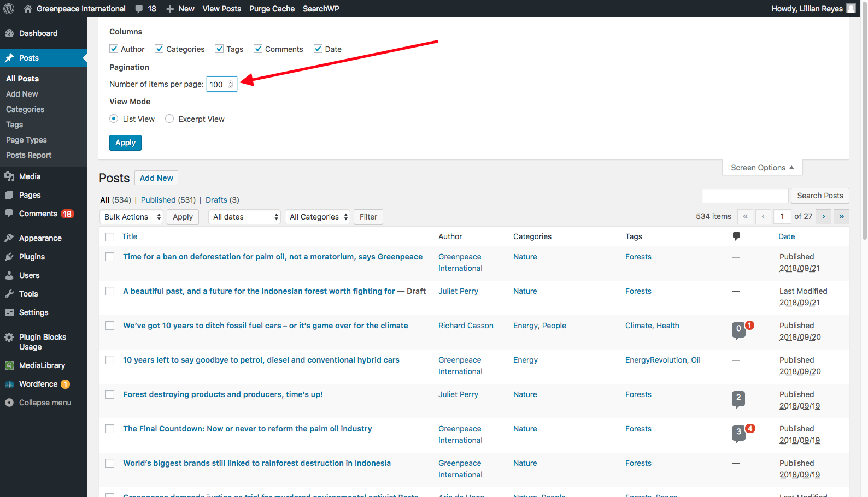Image resolution: width=868 pixels, height=497 pixels.
Task: Uncheck the Comments column checkbox
Action: point(258,49)
